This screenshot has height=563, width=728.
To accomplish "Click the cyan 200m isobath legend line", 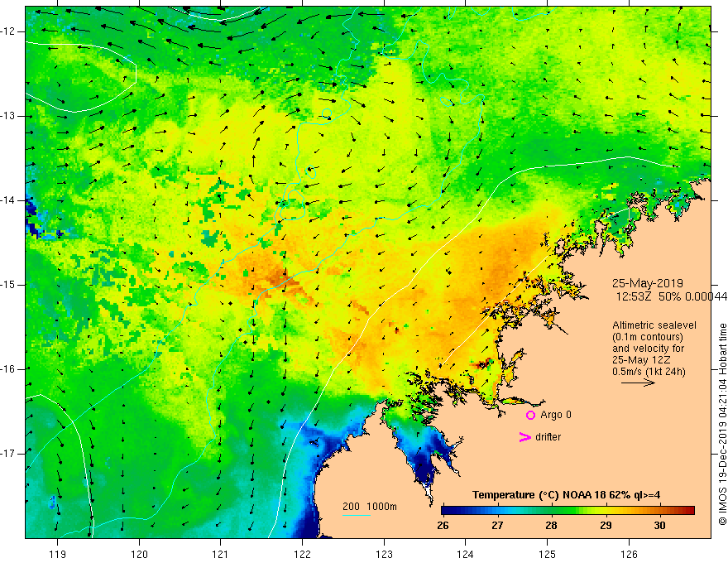I will (x=356, y=515).
